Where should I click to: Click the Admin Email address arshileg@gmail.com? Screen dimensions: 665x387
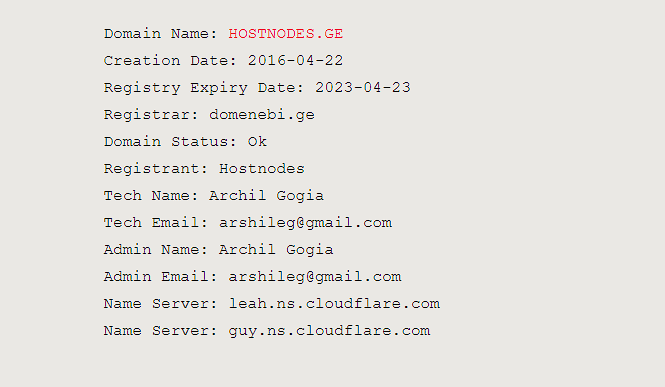click(x=315, y=276)
